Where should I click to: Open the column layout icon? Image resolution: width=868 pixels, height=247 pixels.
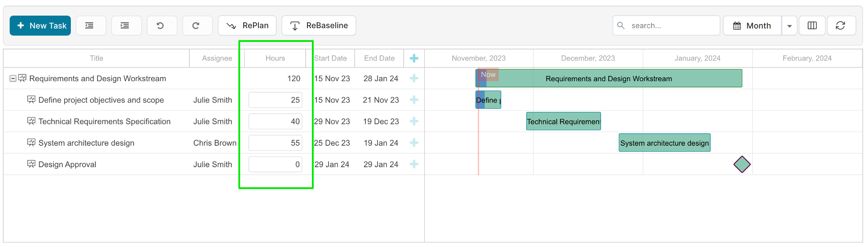point(812,25)
